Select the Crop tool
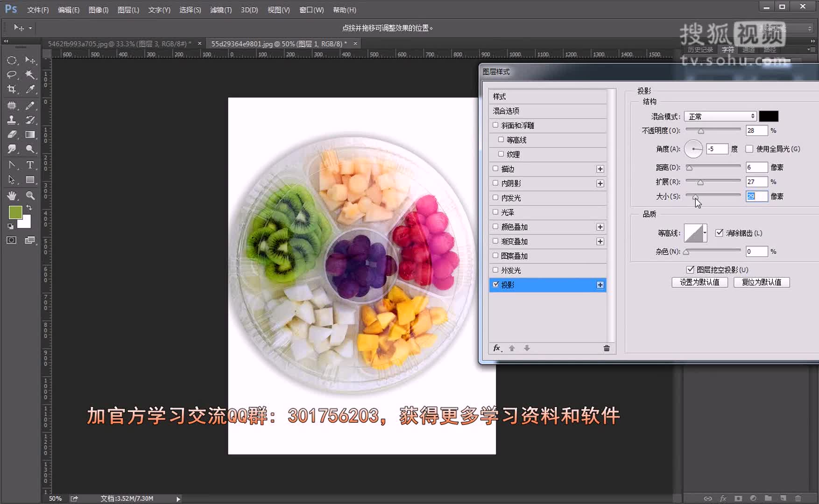This screenshot has height=504, width=819. [x=12, y=89]
